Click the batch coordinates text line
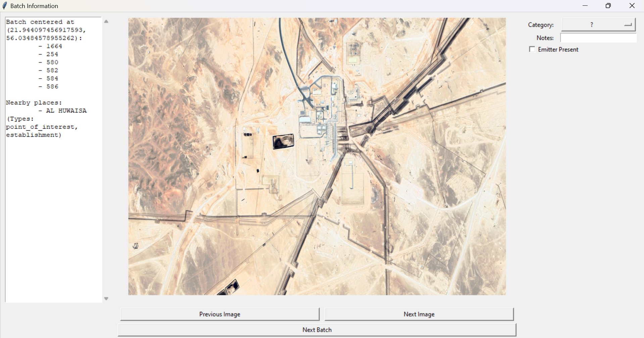 46,30
